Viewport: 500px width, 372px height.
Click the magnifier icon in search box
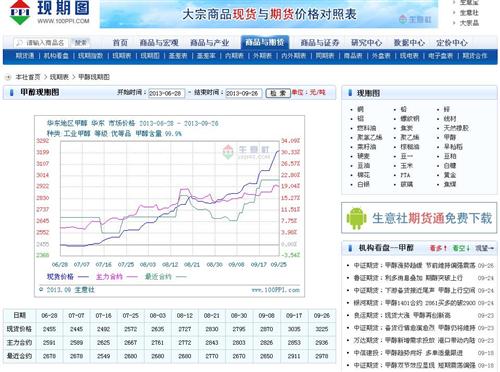pos(20,43)
